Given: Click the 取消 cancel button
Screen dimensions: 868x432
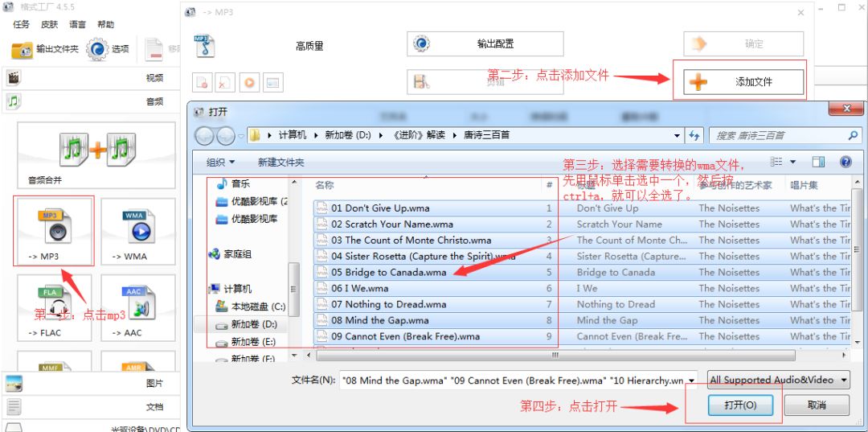Looking at the screenshot, I should (817, 405).
